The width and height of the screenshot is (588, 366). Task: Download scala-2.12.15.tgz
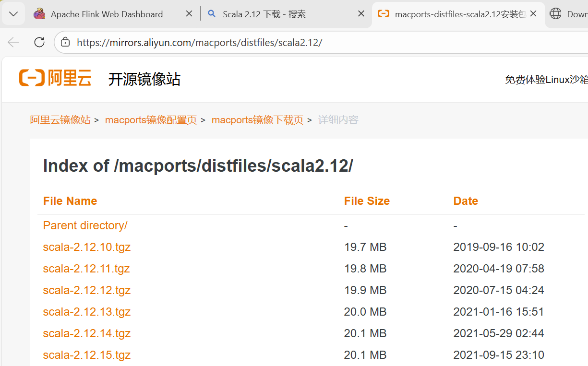point(87,355)
